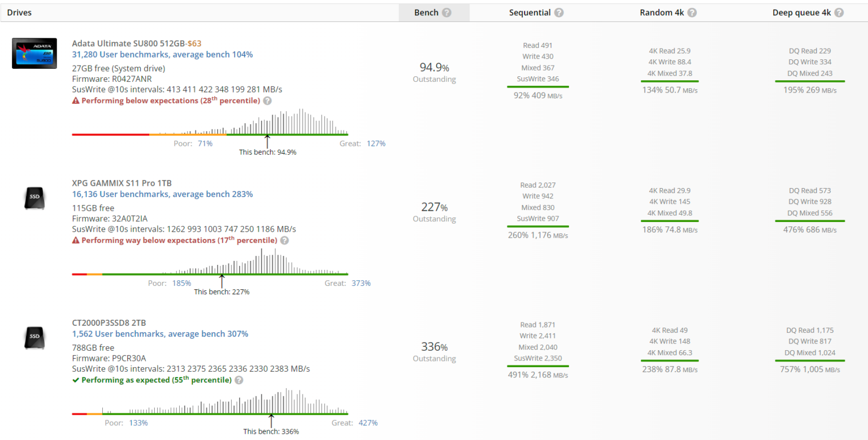
Task: Open the Sequential column help icon
Action: click(559, 12)
